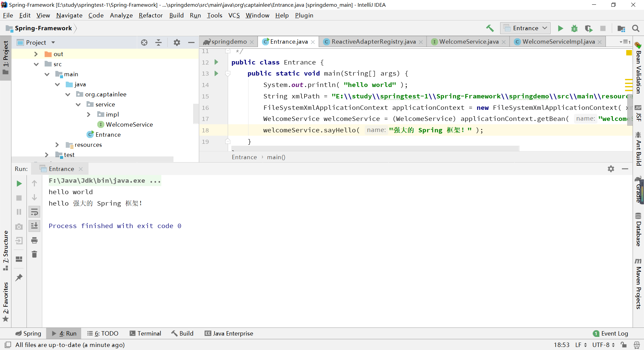Clear console output with the trash icon

(34, 254)
